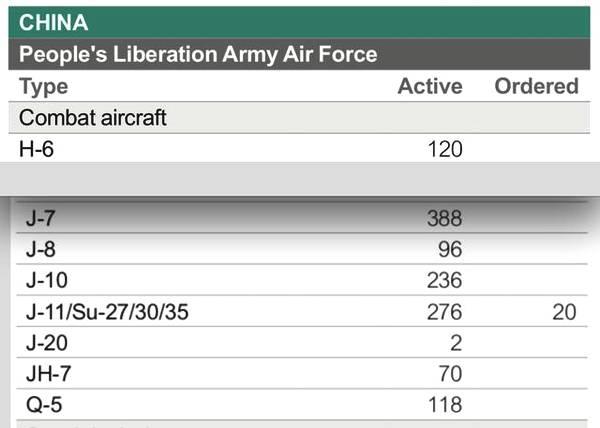The width and height of the screenshot is (600, 428).
Task: Select the J-11/Su-27/30/35 row label
Action: click(107, 312)
